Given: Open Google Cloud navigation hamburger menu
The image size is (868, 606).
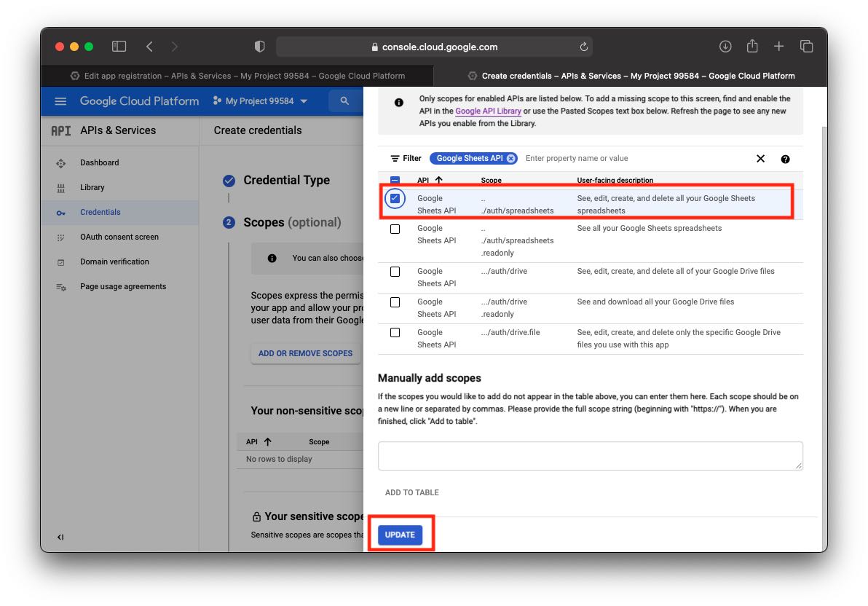Looking at the screenshot, I should coord(61,101).
